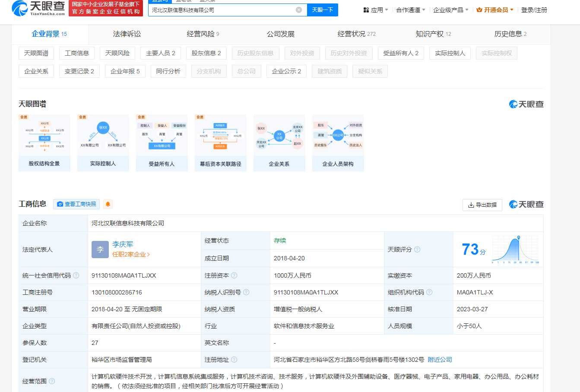Open the help icon next to 天眼评分

417,250
